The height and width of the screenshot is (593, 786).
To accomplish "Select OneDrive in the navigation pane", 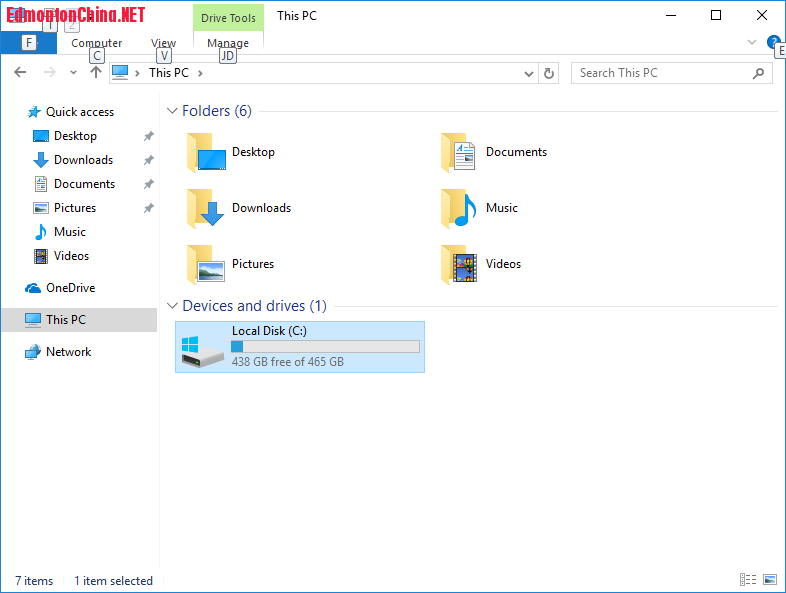I will click(x=70, y=288).
